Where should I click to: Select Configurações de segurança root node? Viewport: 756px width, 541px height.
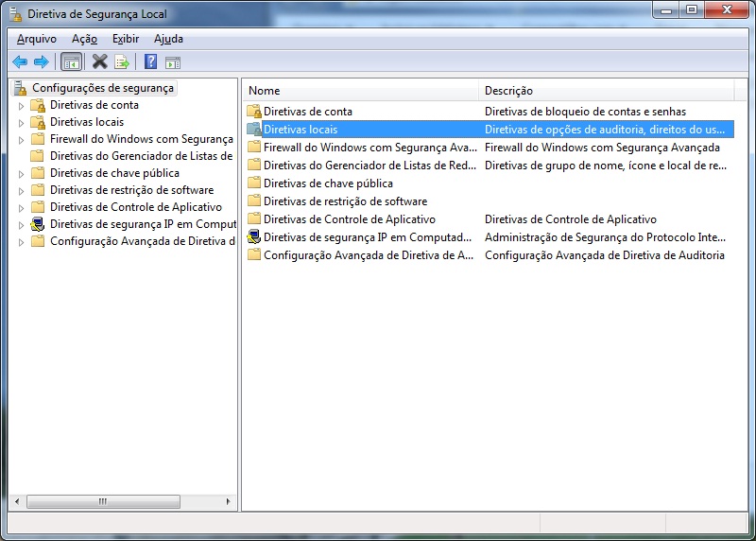point(103,88)
